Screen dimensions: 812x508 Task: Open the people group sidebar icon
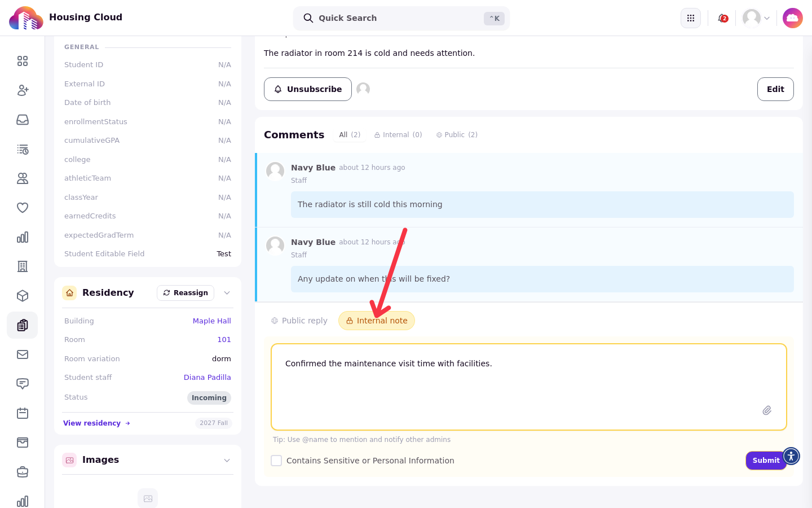[23, 178]
